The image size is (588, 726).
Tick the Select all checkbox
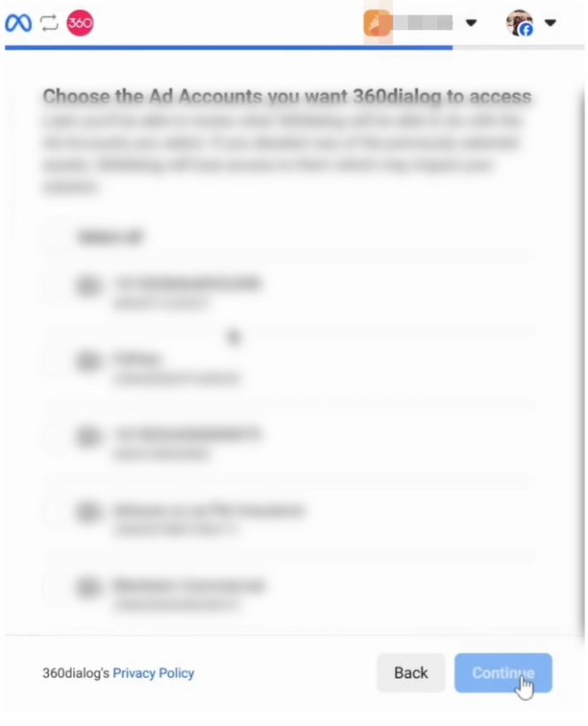pos(55,237)
